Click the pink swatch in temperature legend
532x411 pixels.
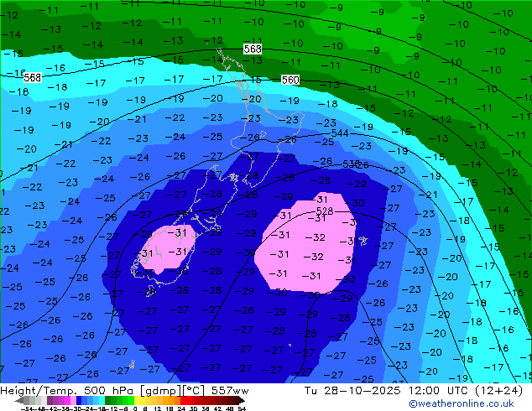[x=73, y=400]
